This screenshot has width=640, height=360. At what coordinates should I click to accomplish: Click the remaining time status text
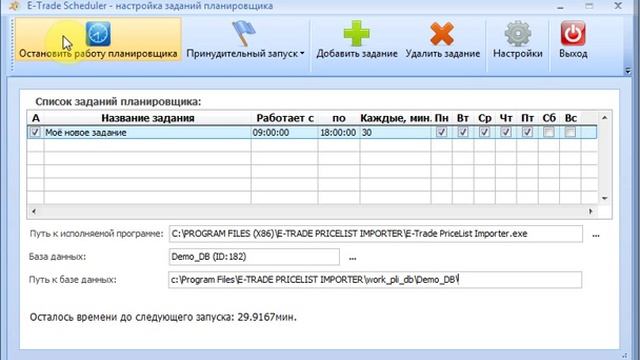pos(163,317)
